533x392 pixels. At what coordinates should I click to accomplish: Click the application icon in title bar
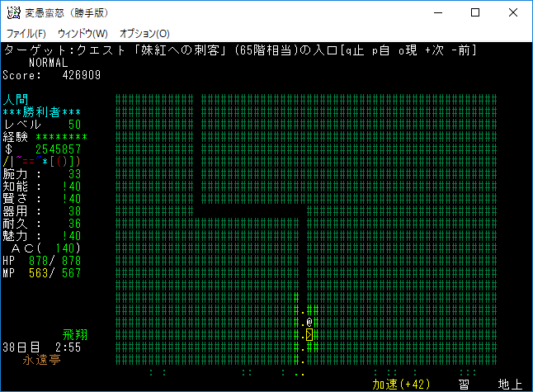tap(14, 13)
